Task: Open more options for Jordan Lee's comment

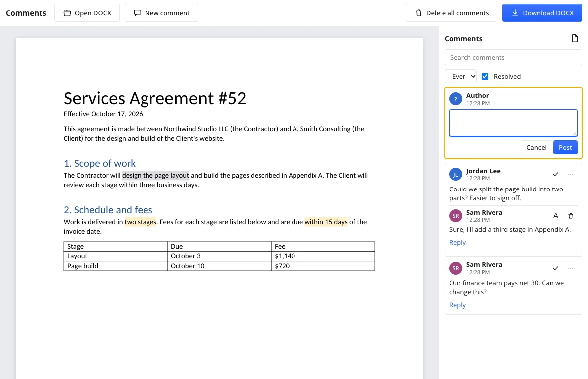Action: coord(571,174)
